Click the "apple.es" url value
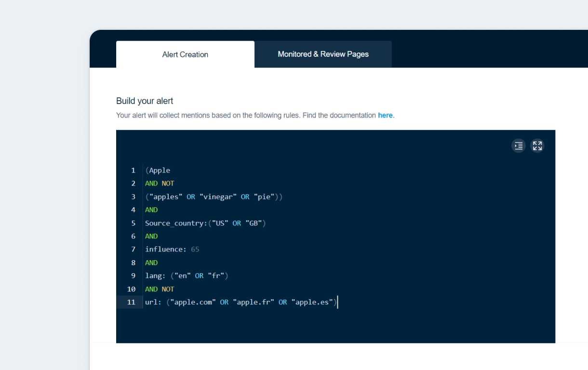 (312, 303)
